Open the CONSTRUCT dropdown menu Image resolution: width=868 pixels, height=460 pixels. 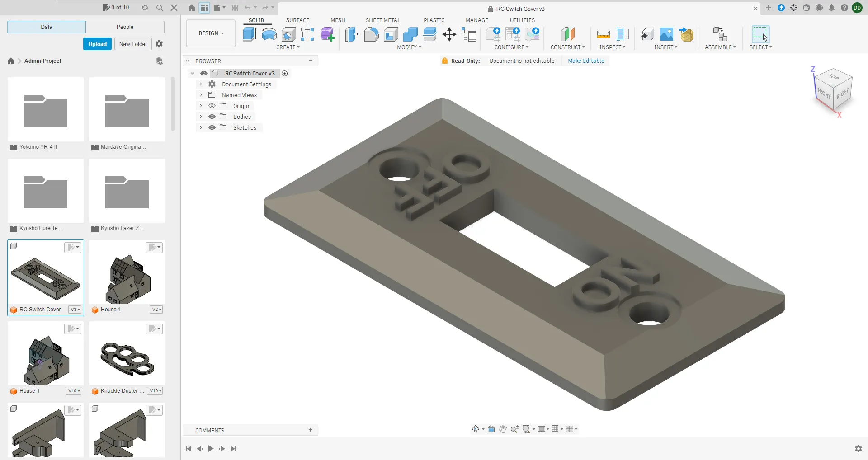pos(567,47)
